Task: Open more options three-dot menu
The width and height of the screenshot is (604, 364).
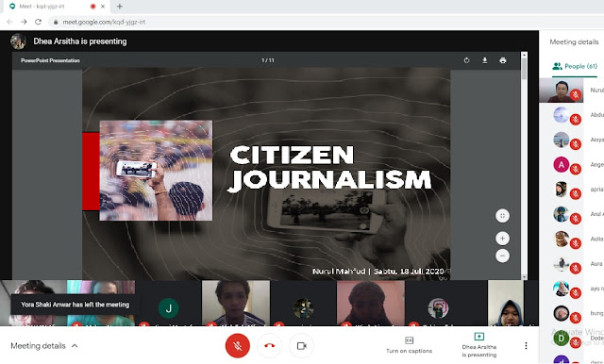Action: pos(526,345)
